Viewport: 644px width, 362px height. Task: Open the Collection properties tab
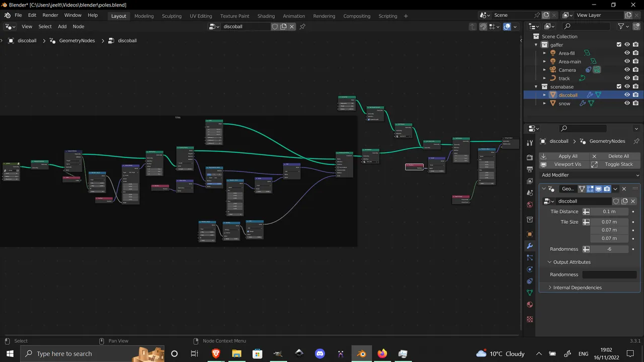[529, 220]
